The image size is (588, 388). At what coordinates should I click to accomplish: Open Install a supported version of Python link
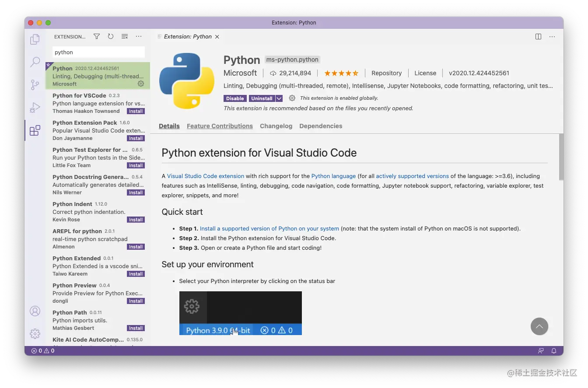(x=269, y=228)
